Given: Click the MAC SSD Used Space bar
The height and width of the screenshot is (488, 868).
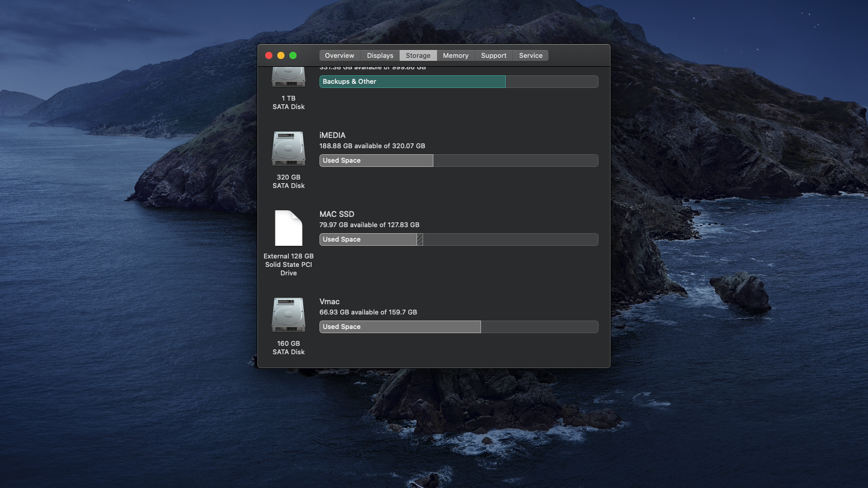Looking at the screenshot, I should pos(368,239).
